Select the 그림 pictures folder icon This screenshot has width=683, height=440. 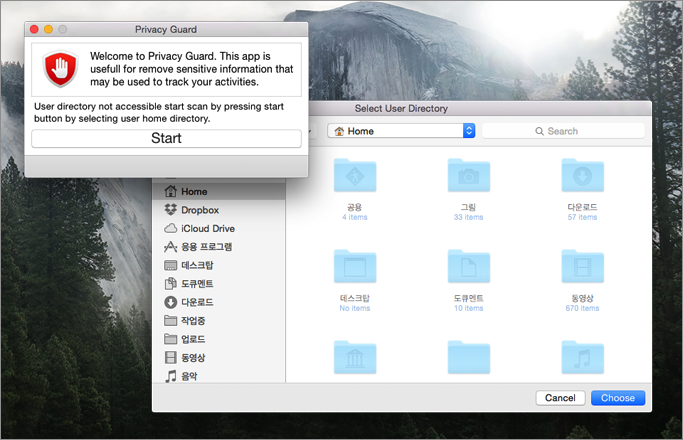[x=469, y=176]
